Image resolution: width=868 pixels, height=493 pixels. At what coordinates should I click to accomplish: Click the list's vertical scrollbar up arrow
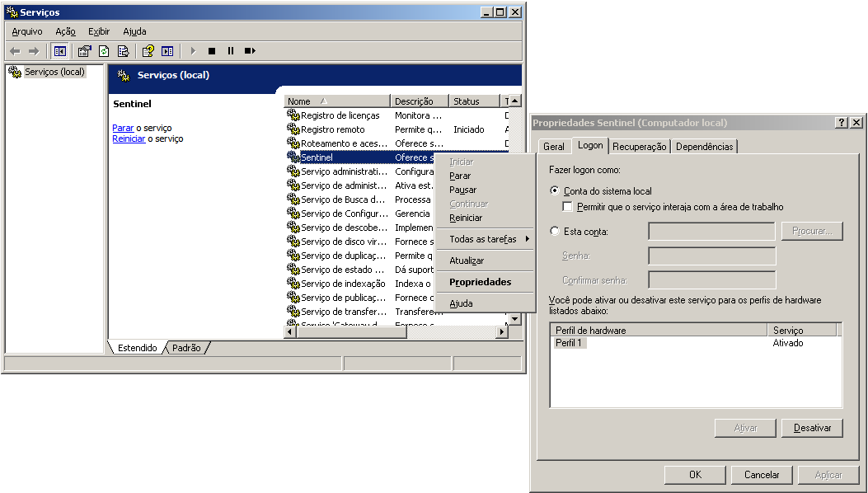coord(515,101)
